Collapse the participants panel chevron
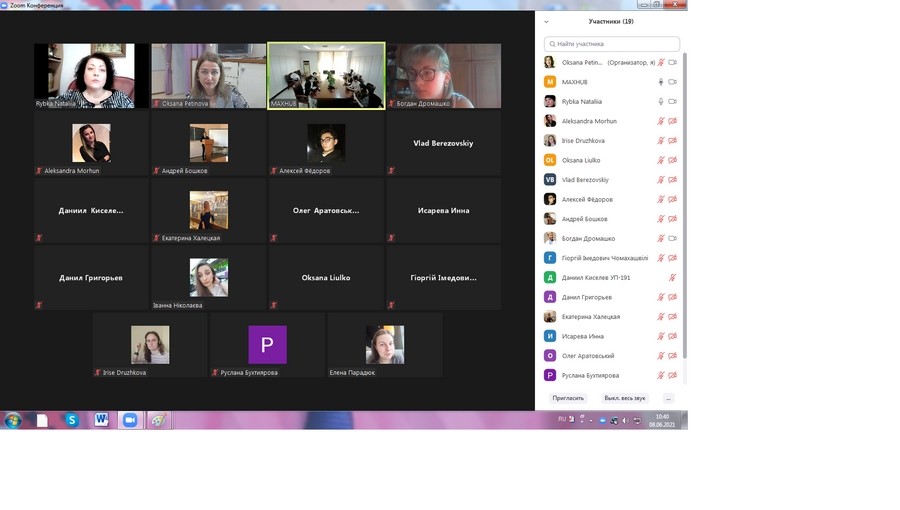The image size is (900, 510). [546, 22]
